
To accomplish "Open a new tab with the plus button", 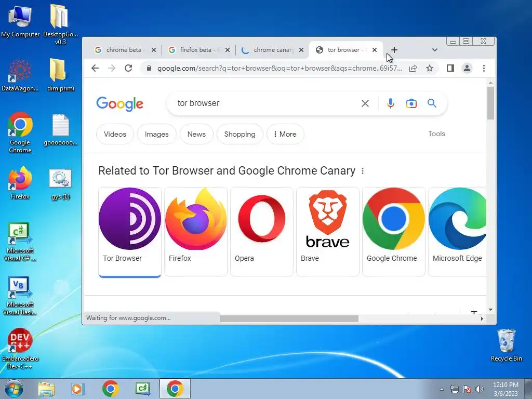I will click(x=394, y=50).
